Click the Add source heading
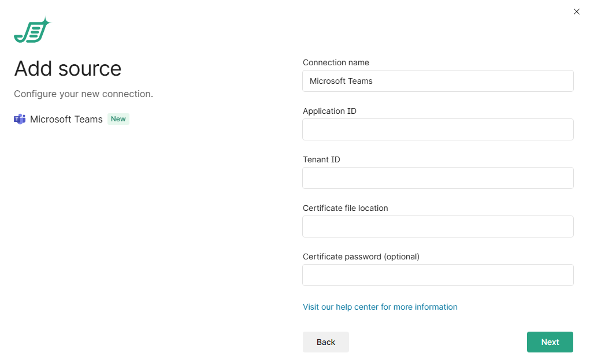The image size is (590, 364). [x=68, y=69]
